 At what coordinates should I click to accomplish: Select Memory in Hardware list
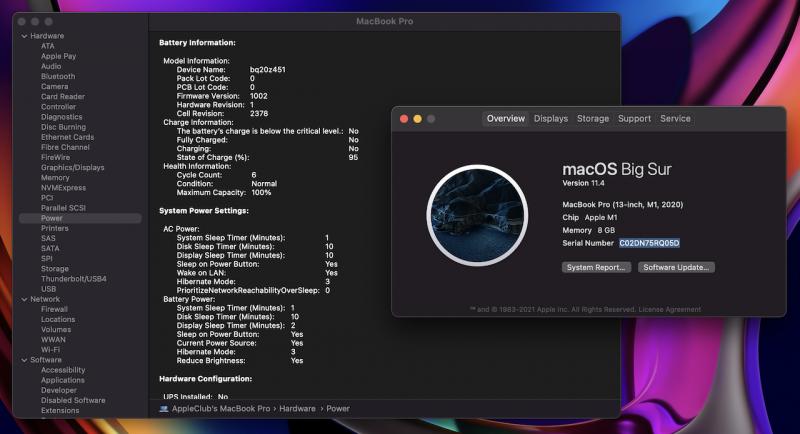coord(55,178)
